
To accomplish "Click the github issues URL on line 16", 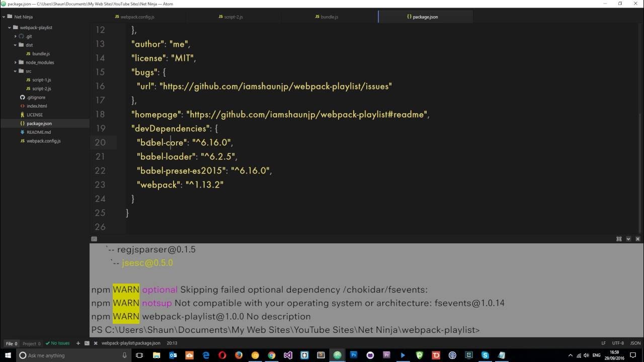I will [276, 86].
